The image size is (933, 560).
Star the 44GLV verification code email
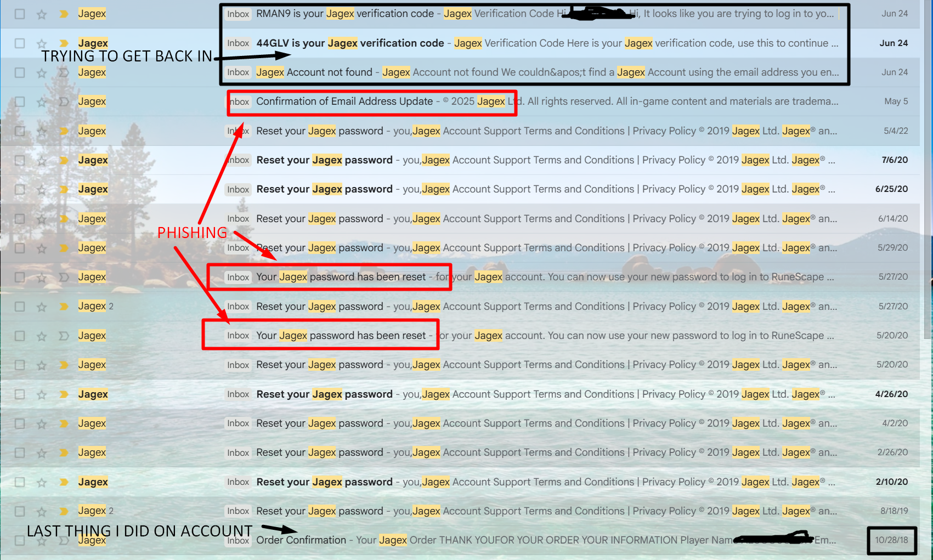(x=42, y=43)
